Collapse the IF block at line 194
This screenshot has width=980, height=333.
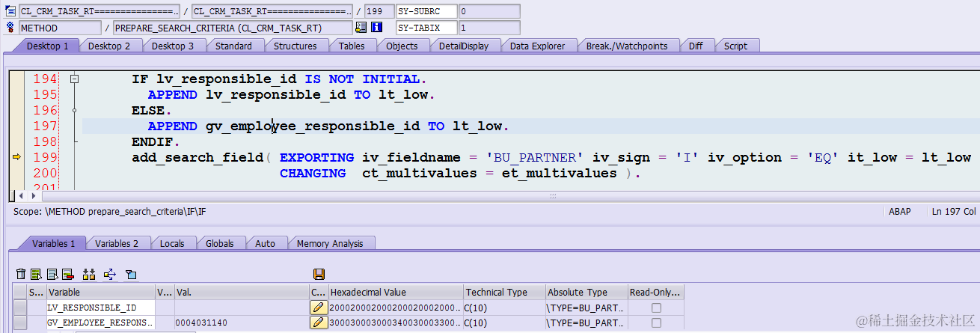point(74,79)
